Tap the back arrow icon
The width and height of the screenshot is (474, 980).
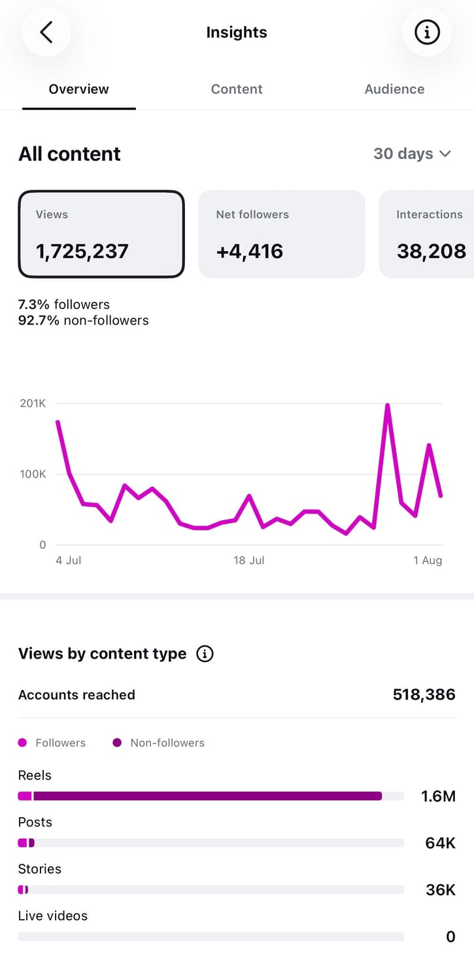click(x=46, y=32)
